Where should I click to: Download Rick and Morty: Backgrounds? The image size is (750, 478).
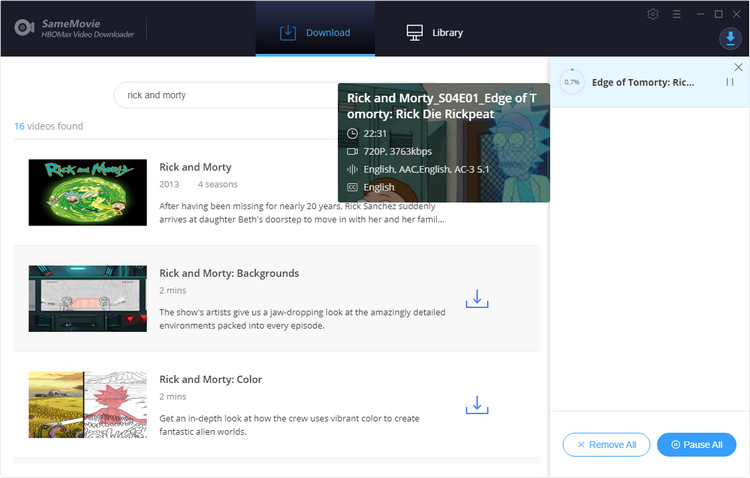[477, 299]
